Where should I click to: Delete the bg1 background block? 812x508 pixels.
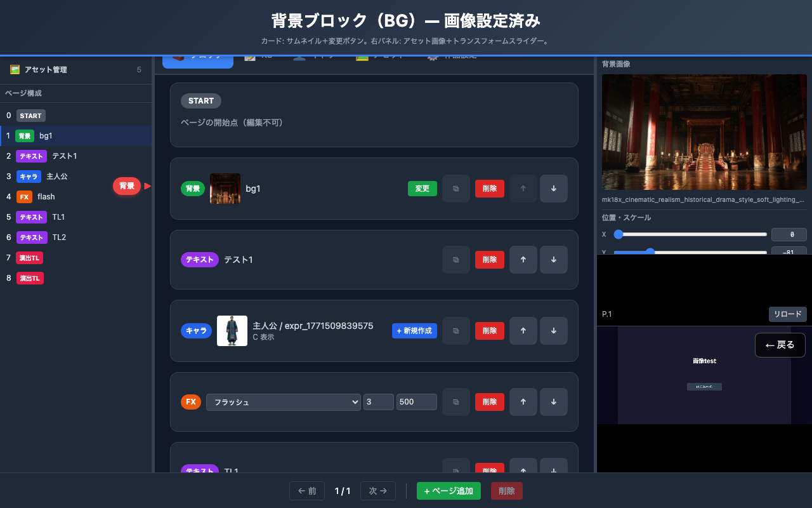490,189
